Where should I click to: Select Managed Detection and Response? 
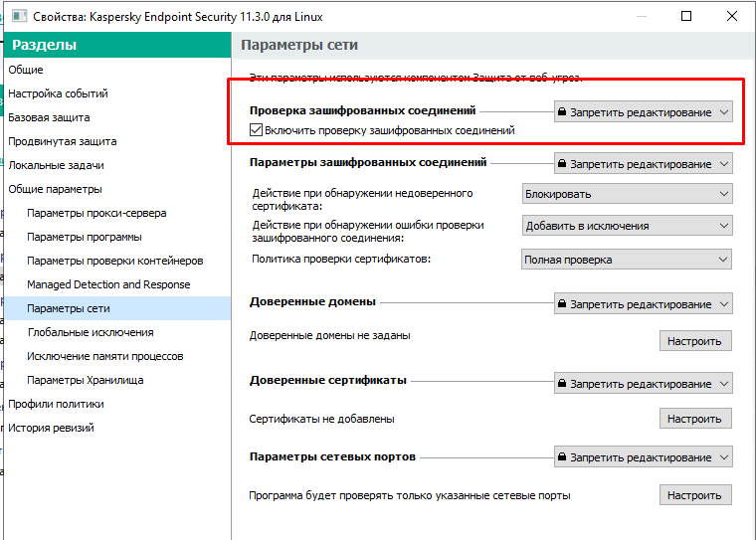click(x=117, y=284)
